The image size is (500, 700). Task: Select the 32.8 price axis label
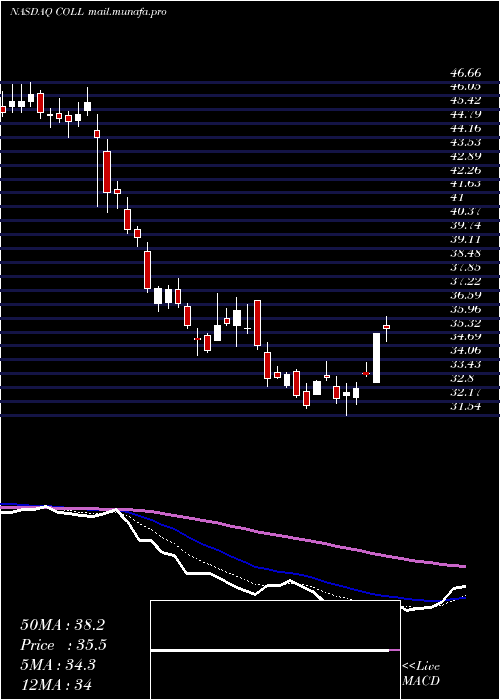tap(461, 379)
